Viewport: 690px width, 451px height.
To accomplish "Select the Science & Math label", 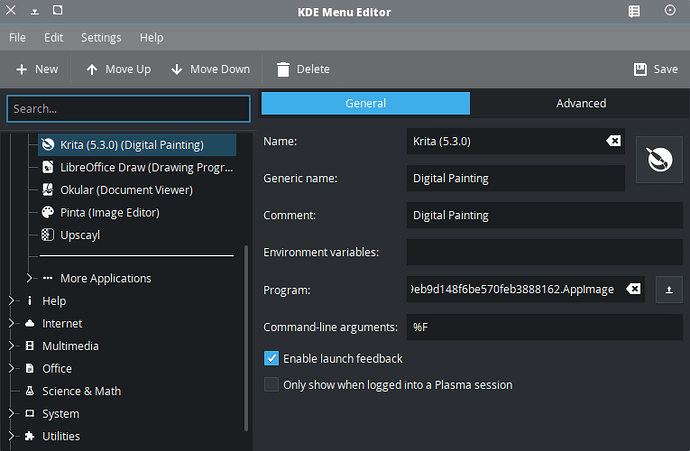I will (x=81, y=391).
